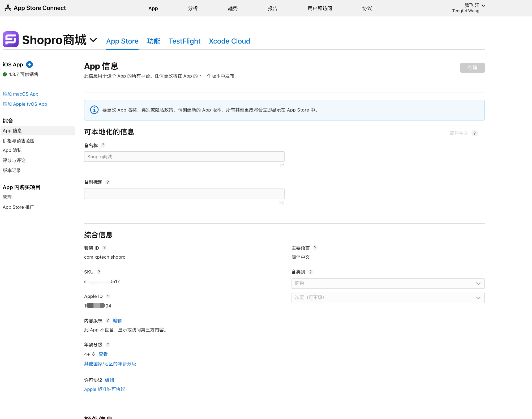Click the lock icon beside 类别

[294, 272]
